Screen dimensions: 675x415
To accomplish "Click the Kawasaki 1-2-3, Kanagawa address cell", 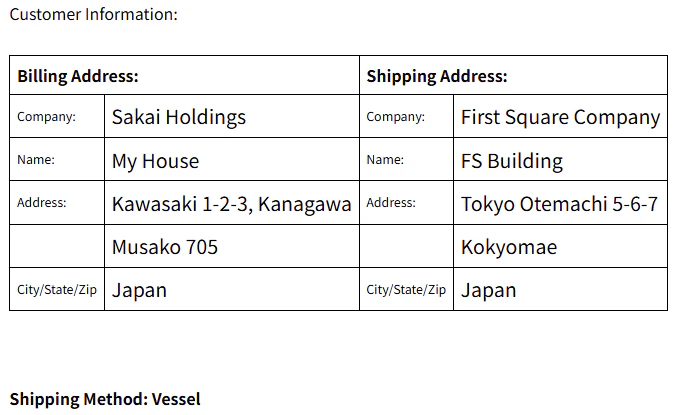I will point(232,203).
